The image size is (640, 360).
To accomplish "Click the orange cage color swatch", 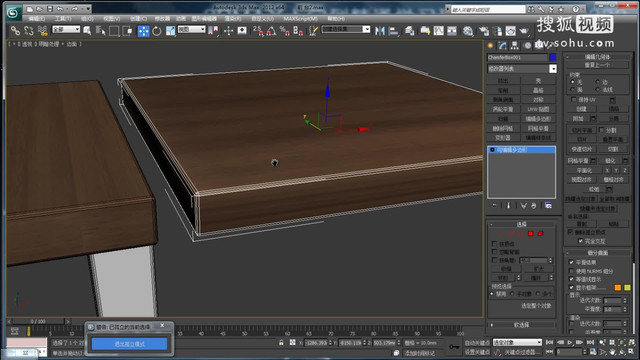I will (618, 287).
